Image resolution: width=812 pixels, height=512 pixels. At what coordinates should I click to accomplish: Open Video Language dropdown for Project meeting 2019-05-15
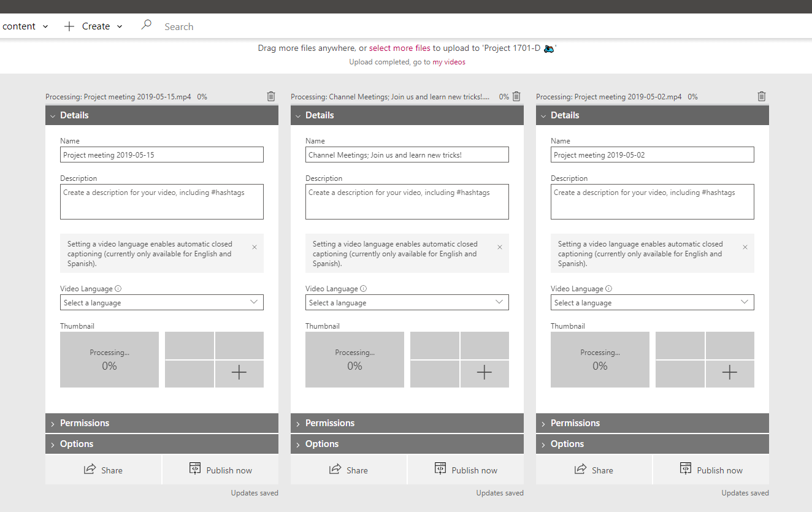pos(162,302)
